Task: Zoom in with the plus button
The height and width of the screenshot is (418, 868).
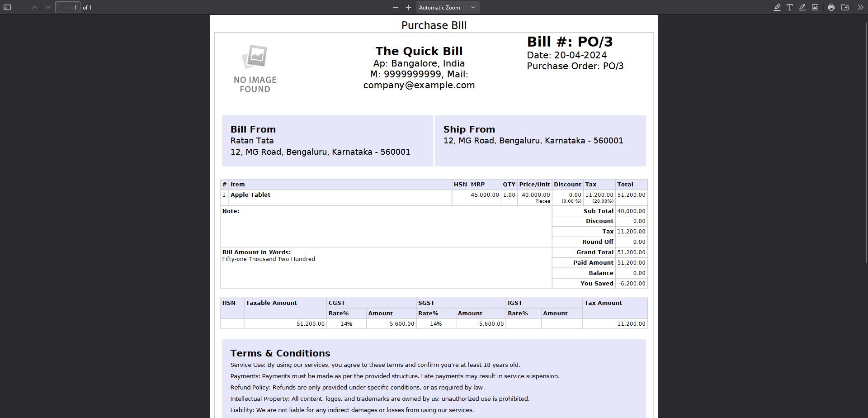Action: pyautogui.click(x=409, y=7)
